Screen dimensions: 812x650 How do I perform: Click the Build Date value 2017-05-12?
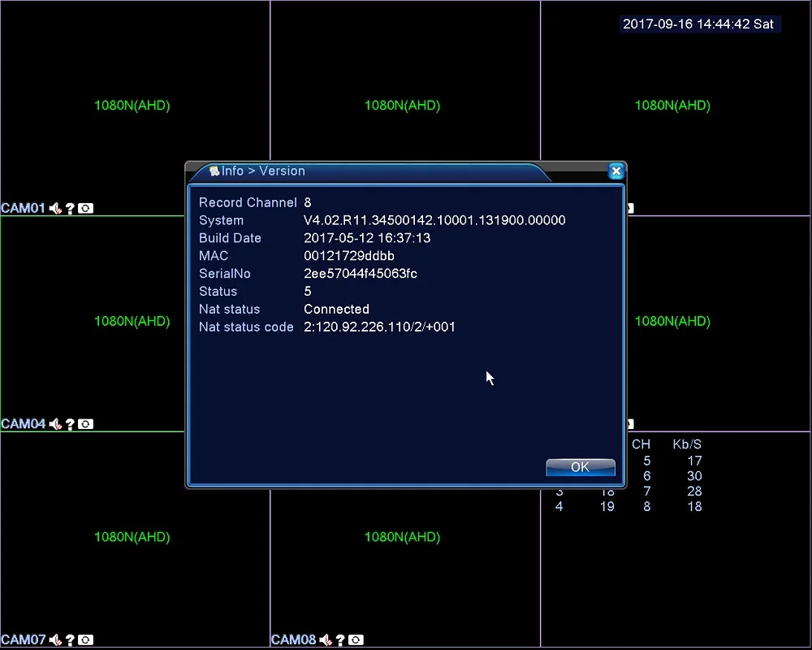click(x=367, y=238)
